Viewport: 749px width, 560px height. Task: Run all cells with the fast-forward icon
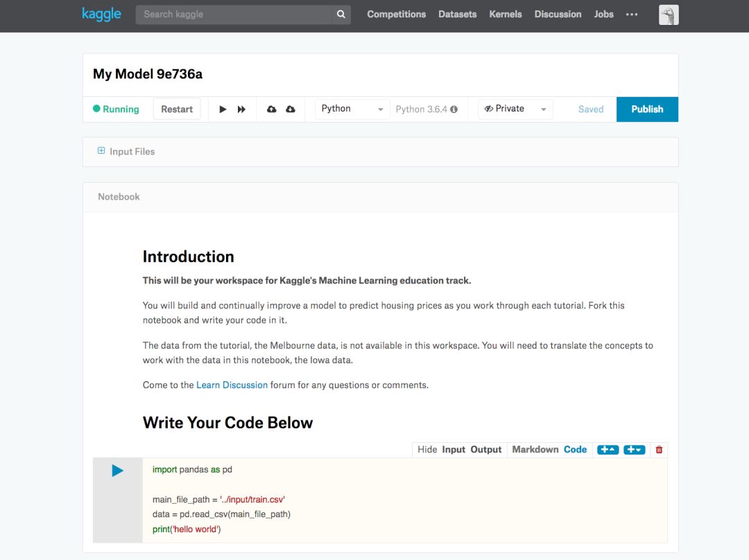pos(241,110)
